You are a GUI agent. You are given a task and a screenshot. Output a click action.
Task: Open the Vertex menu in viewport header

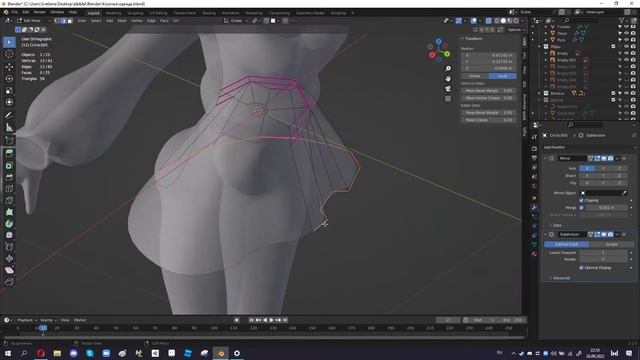137,20
